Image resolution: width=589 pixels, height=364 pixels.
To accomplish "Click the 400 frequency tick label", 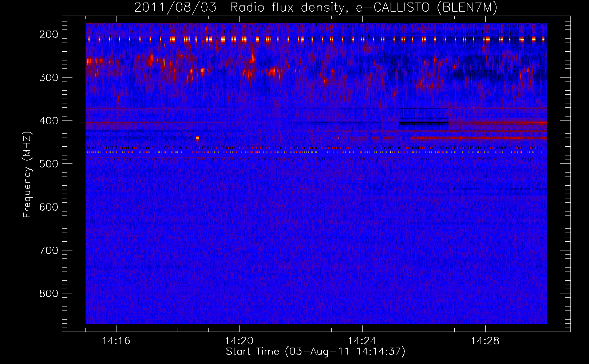I will 49,121.
